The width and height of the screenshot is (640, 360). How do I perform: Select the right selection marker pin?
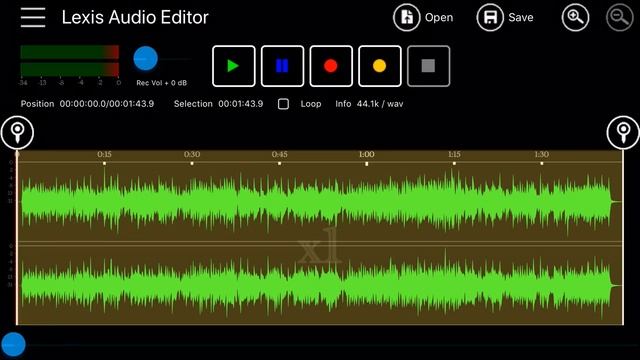point(623,132)
